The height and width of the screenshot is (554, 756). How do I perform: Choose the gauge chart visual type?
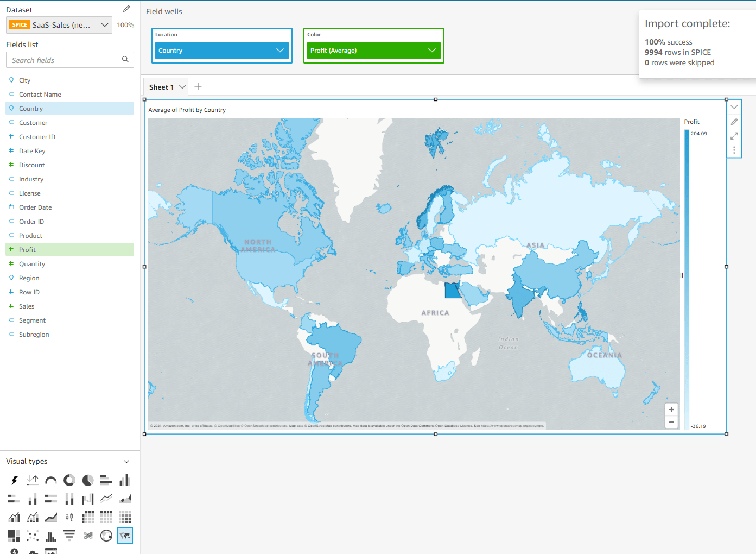[50, 480]
